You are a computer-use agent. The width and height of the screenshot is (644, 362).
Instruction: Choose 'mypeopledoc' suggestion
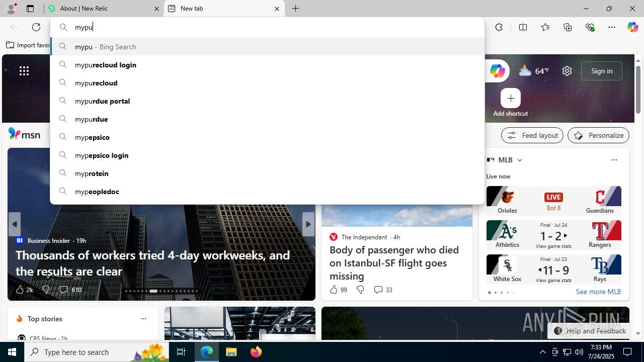pos(267,192)
